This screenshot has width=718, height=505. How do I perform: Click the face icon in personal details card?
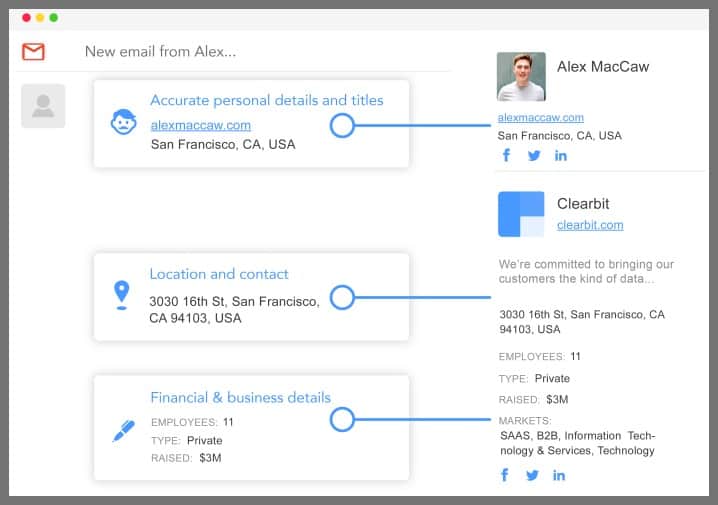point(122,123)
